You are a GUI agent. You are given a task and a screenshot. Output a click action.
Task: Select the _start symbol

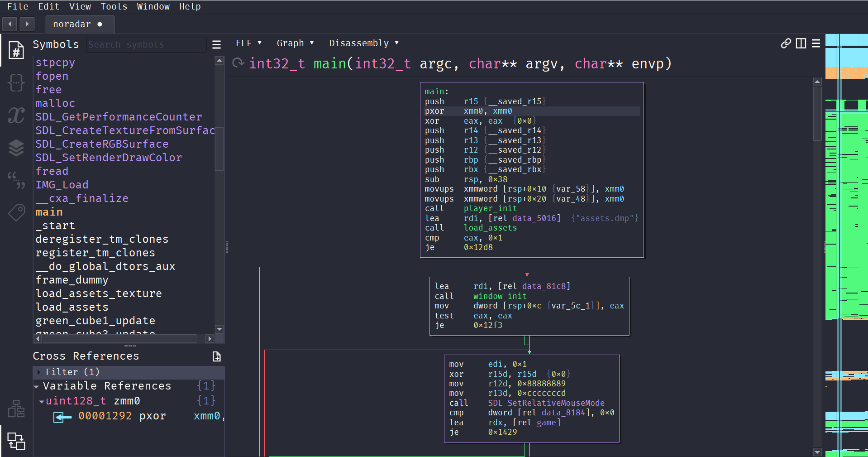(x=55, y=226)
